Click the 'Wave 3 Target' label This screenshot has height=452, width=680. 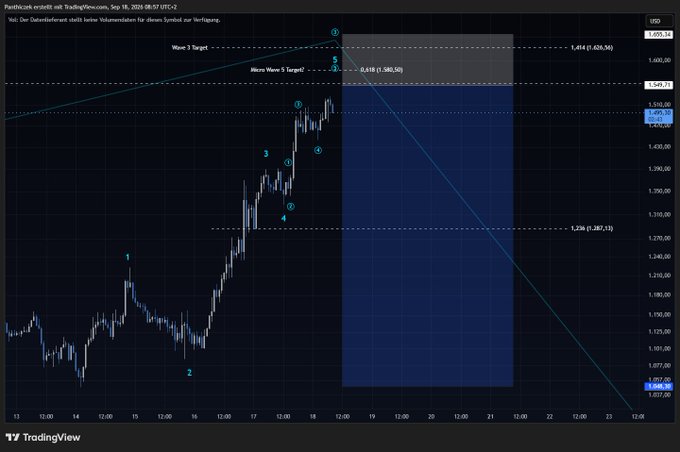(190, 48)
